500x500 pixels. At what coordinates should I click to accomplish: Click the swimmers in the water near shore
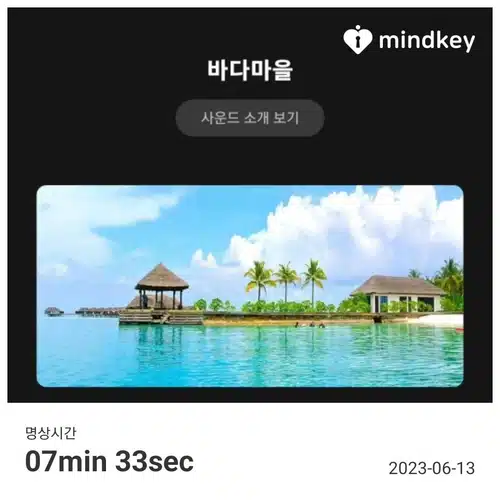click(x=310, y=324)
